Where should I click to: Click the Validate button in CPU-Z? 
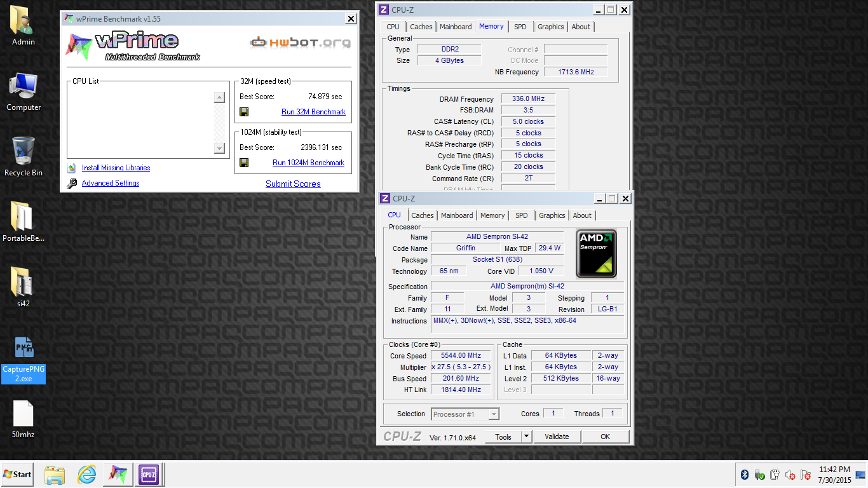coord(557,437)
